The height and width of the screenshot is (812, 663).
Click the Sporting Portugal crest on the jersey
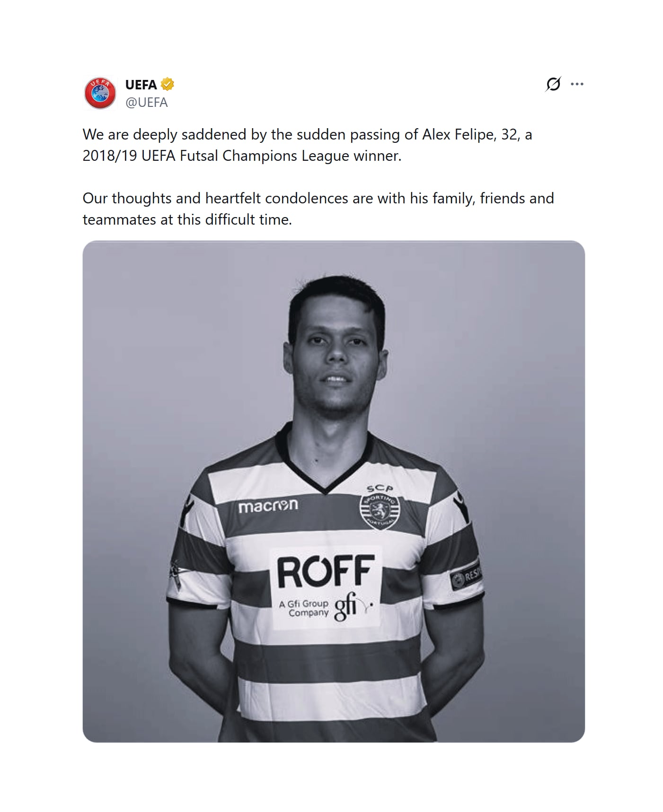click(380, 511)
